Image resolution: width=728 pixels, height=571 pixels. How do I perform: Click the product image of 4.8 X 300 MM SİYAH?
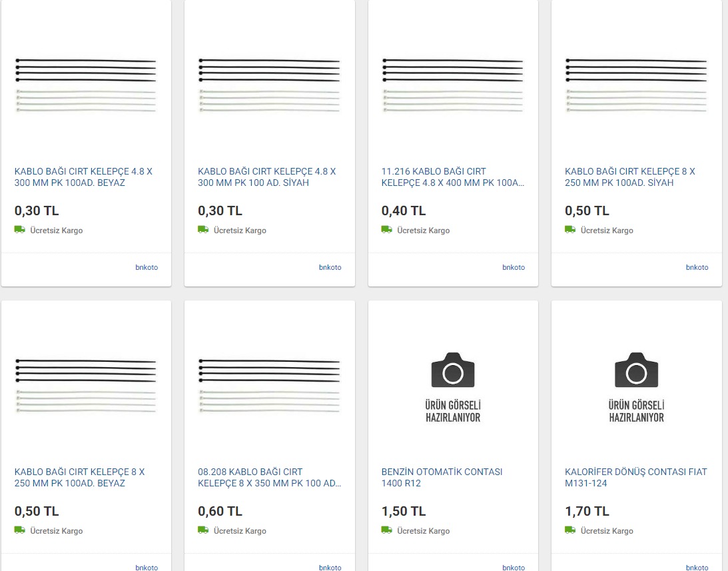269,85
